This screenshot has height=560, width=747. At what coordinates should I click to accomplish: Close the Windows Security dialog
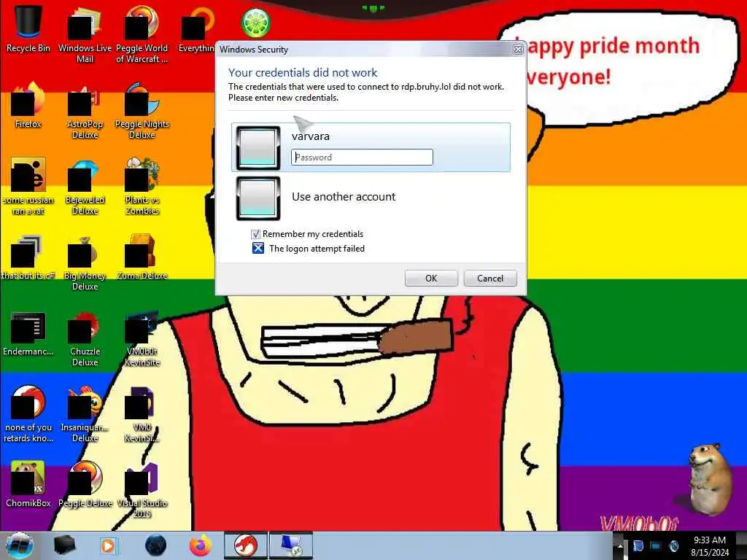518,49
